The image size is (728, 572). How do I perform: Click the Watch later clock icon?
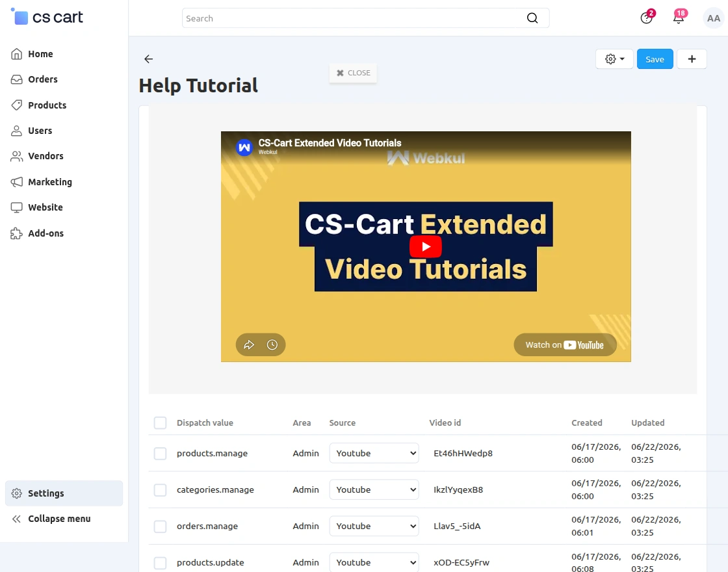tap(272, 344)
